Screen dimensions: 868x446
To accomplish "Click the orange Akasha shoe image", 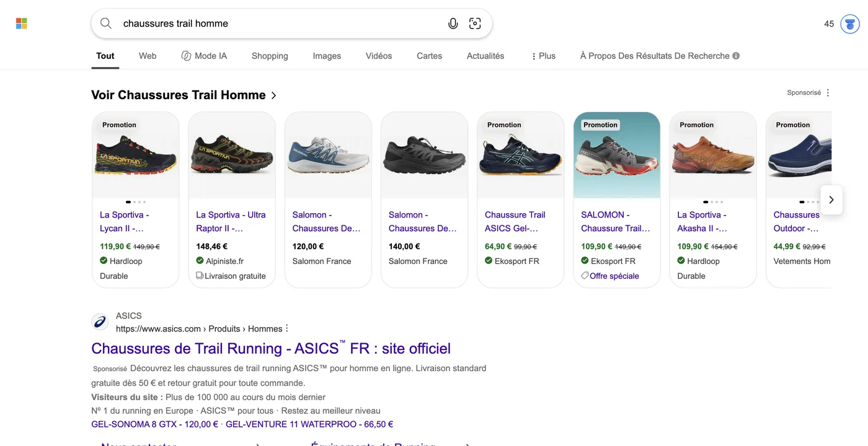I will [x=713, y=155].
